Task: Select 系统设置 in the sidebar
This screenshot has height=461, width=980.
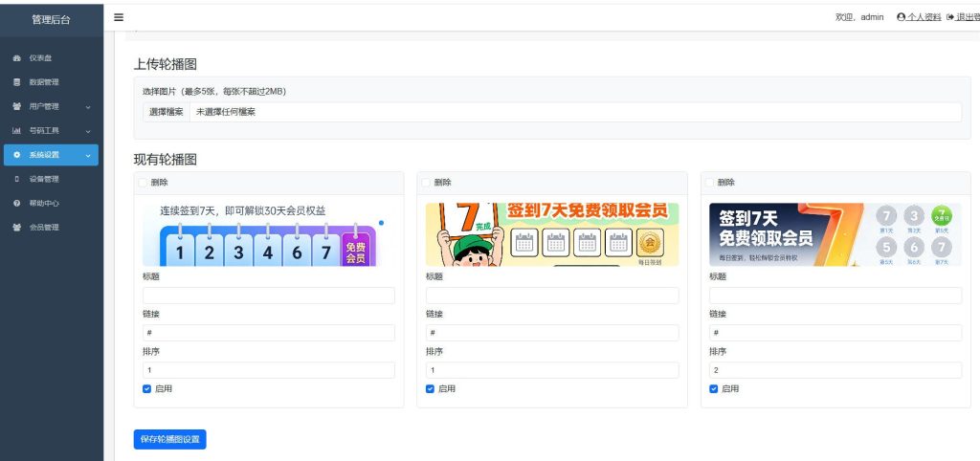Action: point(51,155)
